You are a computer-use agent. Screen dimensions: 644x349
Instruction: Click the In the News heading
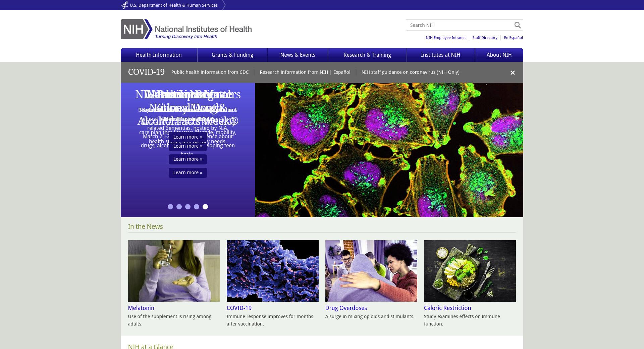[145, 227]
